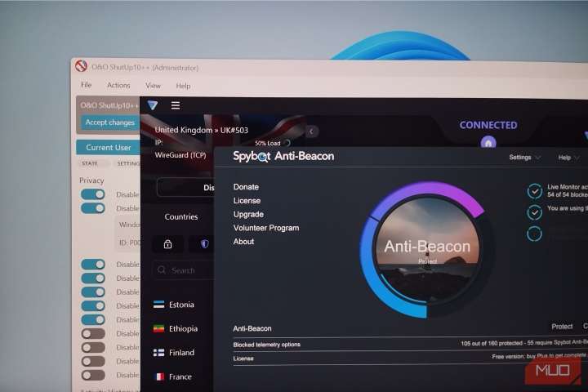
Task: Open the VPN hamburger menu
Action: pyautogui.click(x=175, y=105)
